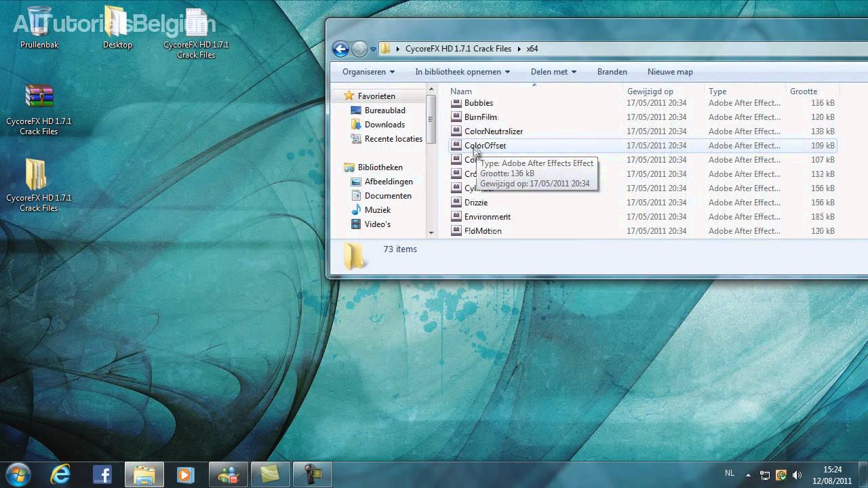
Task: Open Facebook shortcut on taskbar
Action: point(102,474)
